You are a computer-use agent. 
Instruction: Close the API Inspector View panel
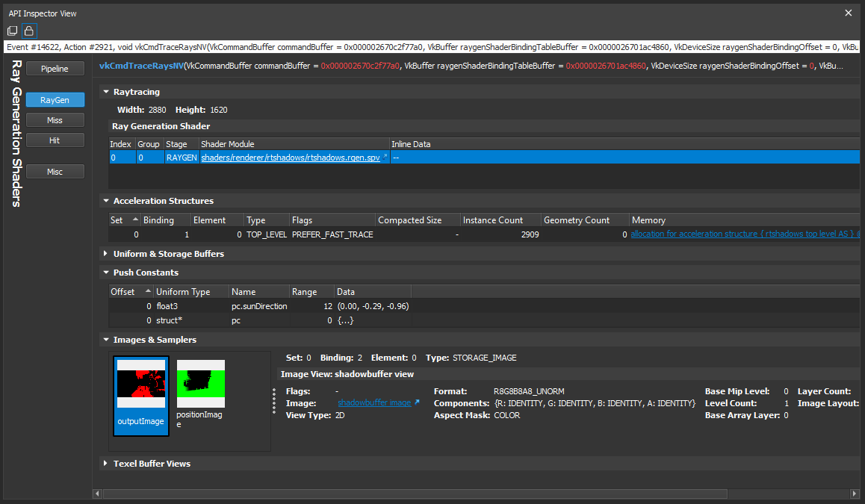pos(849,13)
